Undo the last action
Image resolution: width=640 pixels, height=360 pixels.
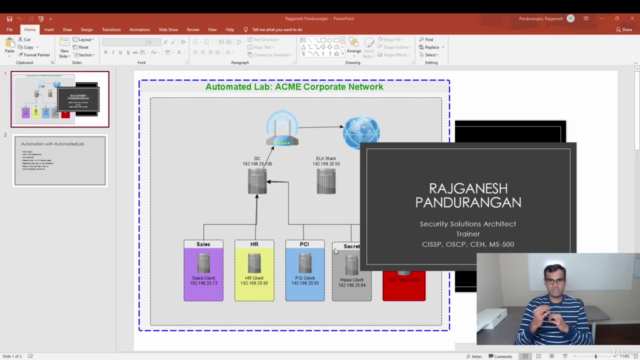point(19,19)
